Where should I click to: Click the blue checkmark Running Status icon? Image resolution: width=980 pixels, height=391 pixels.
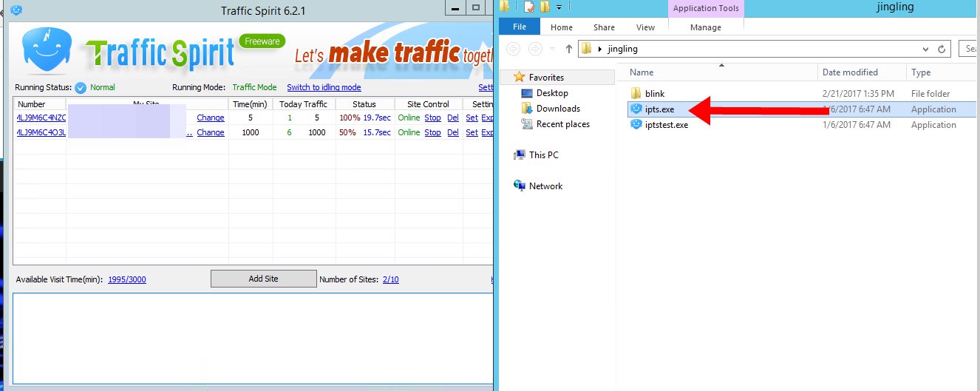point(81,88)
